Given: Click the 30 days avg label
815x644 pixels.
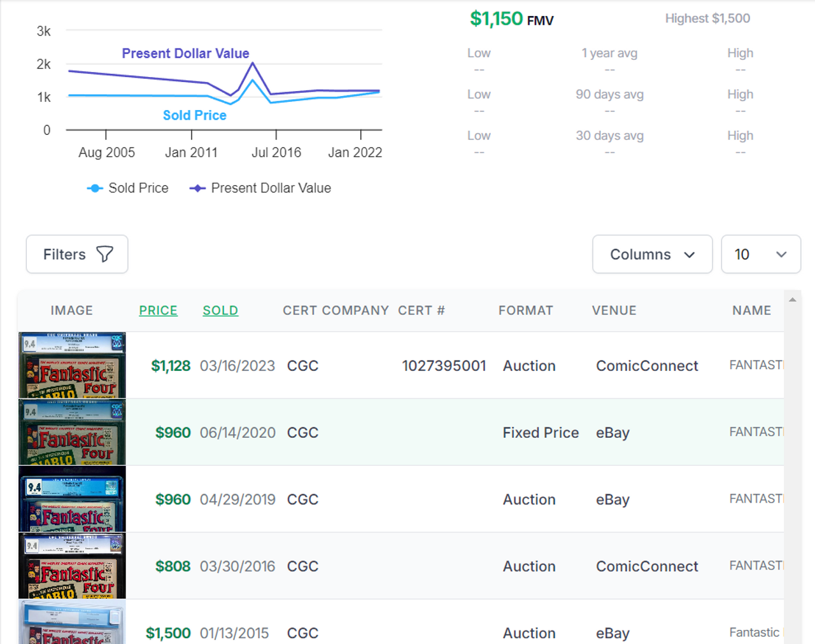Looking at the screenshot, I should tap(609, 136).
